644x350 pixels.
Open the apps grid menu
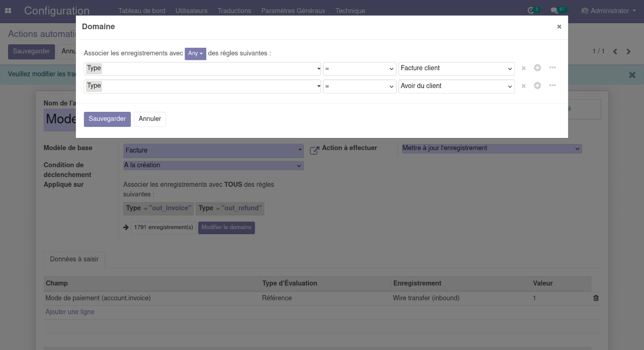point(8,11)
